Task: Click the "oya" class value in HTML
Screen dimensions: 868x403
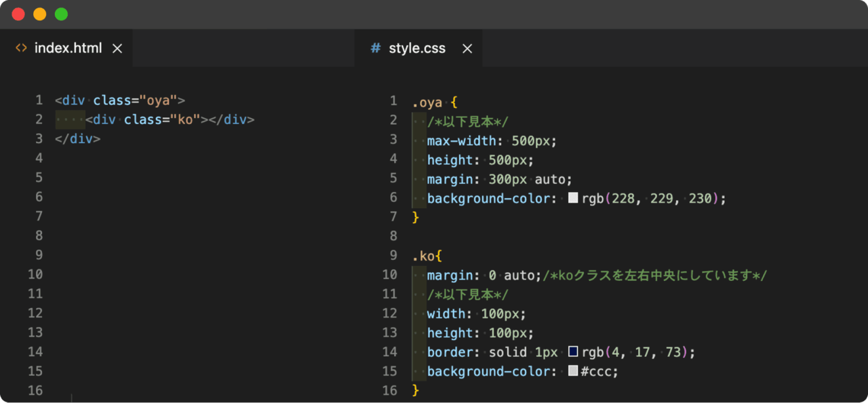Action: [157, 100]
